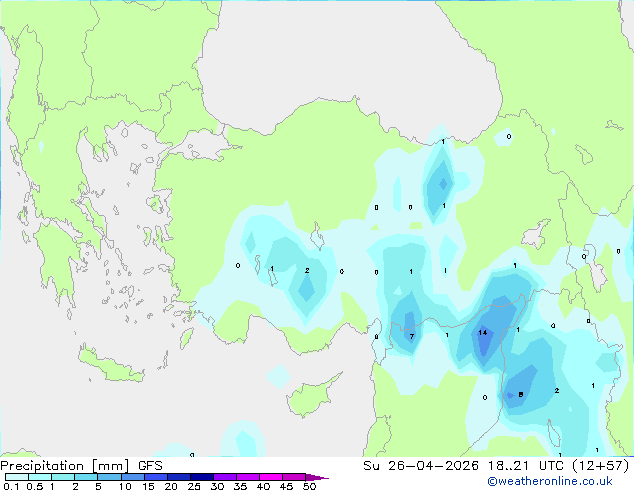Choose the 25–30 mm navy swatch
The width and height of the screenshot is (634, 490).
pyautogui.click(x=202, y=477)
